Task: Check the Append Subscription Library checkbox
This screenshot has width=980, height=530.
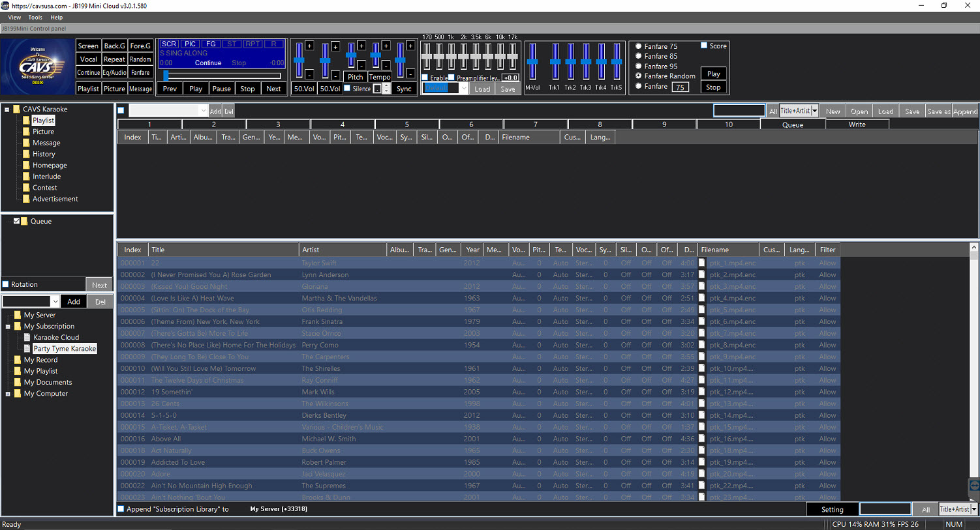Action: point(121,509)
